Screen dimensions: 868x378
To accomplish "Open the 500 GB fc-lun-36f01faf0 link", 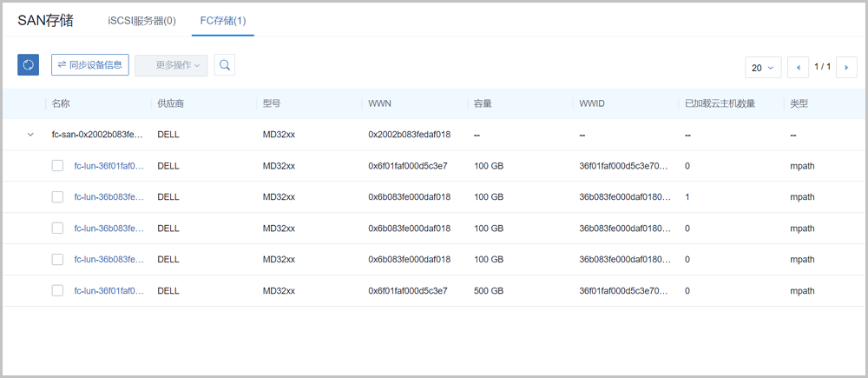I will (108, 291).
